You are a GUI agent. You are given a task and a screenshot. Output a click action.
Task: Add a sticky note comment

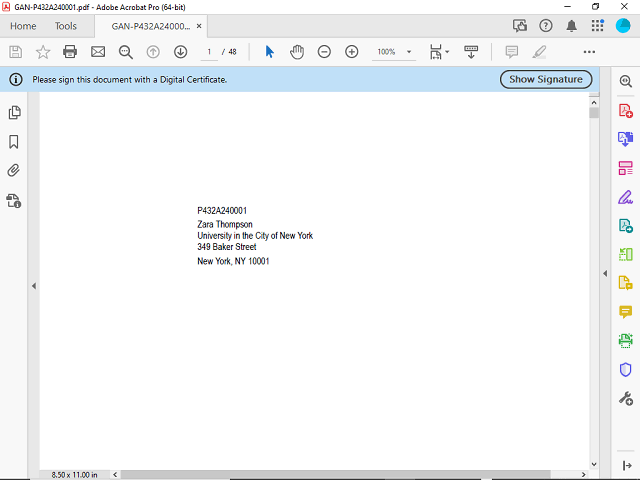click(511, 52)
